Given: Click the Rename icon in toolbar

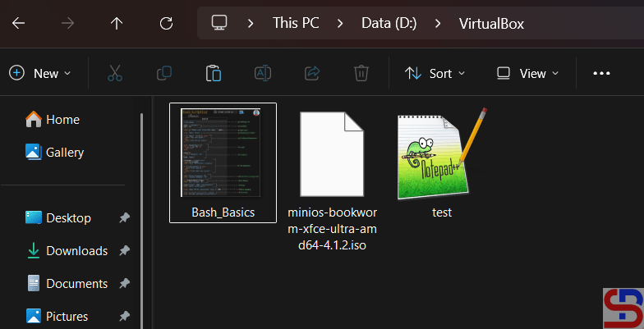Looking at the screenshot, I should 263,73.
